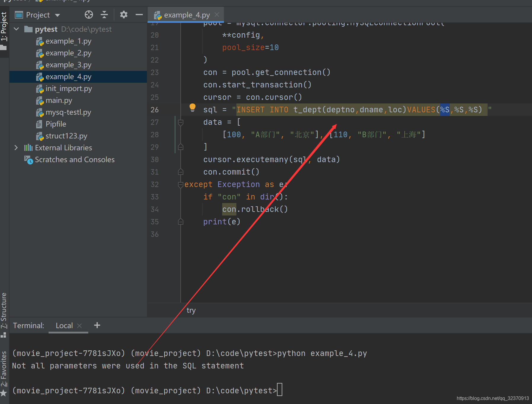Open example_3.py in project tree
The image size is (532, 404).
click(68, 65)
